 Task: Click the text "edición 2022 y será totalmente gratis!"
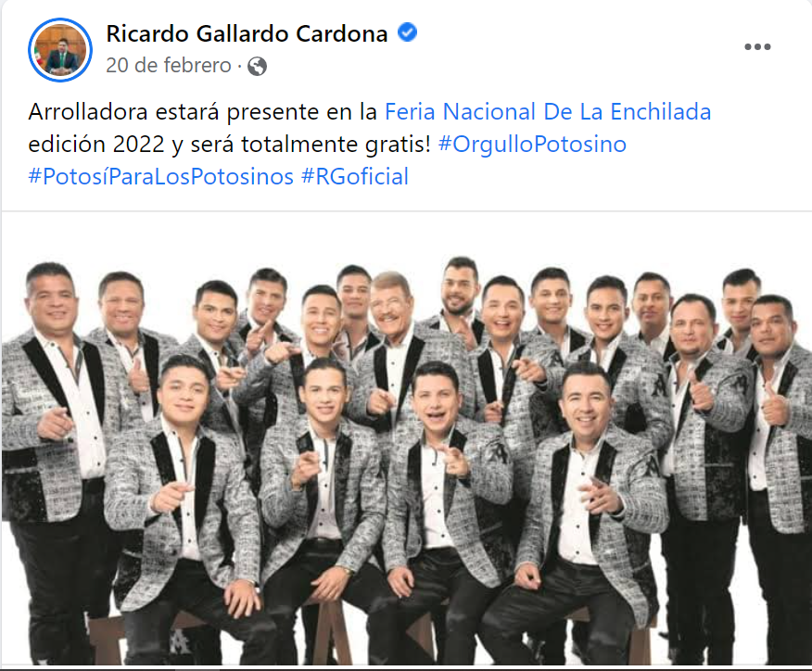[x=229, y=144]
